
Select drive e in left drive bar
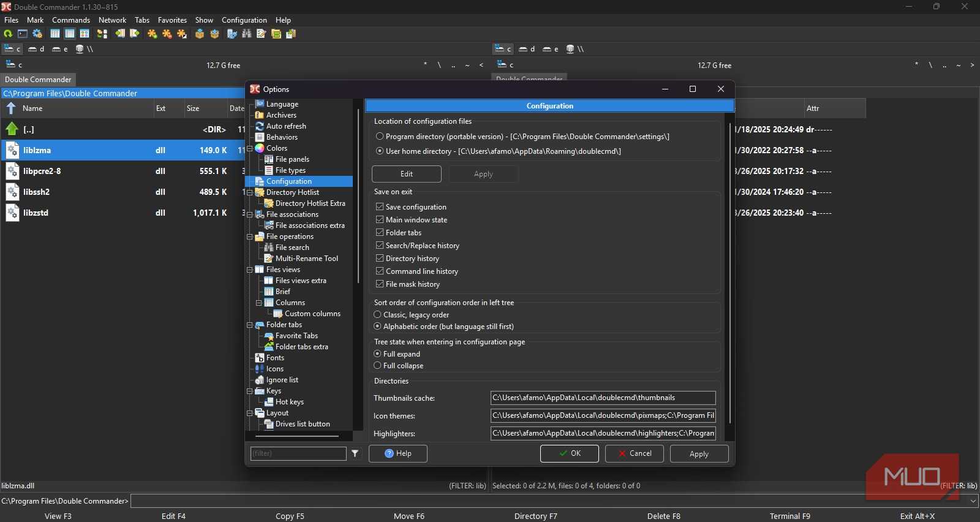coord(60,49)
